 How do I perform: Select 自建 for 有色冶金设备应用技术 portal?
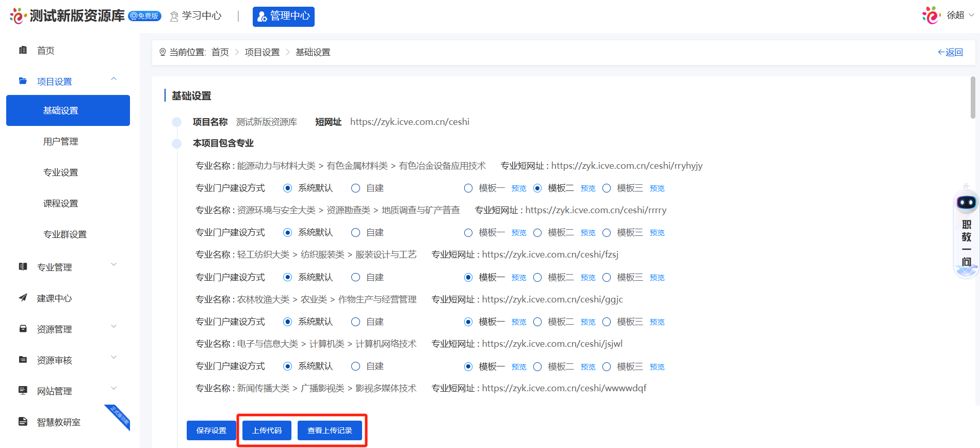(x=355, y=188)
